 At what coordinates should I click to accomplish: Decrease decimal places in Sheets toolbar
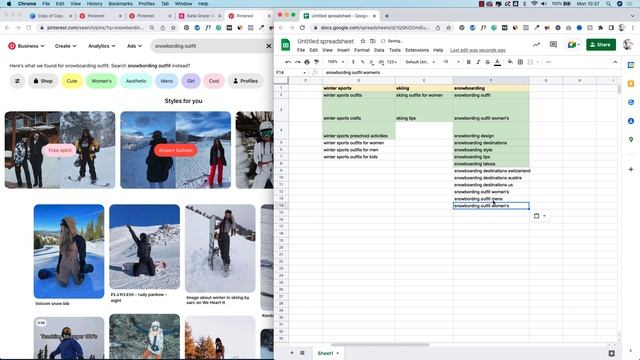tap(371, 62)
